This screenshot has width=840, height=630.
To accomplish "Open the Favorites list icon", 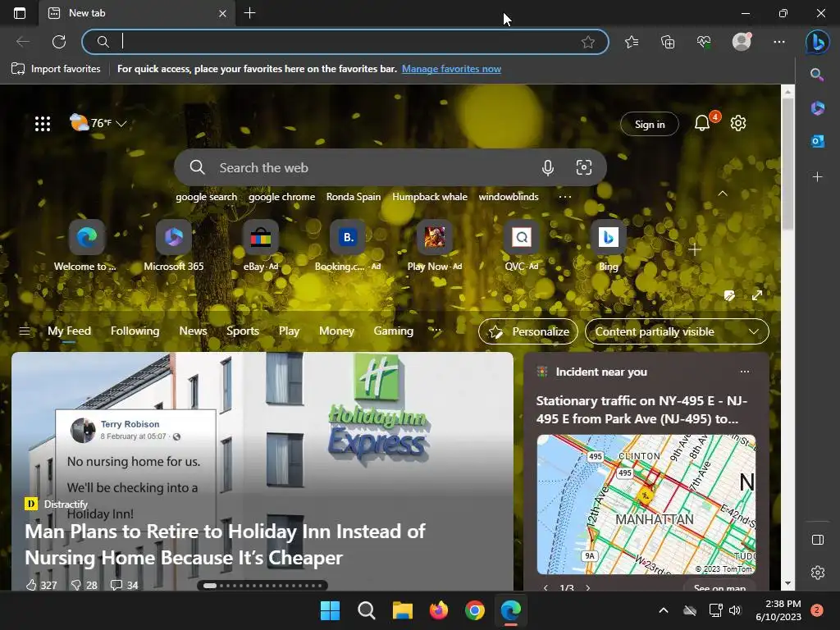I will (632, 42).
